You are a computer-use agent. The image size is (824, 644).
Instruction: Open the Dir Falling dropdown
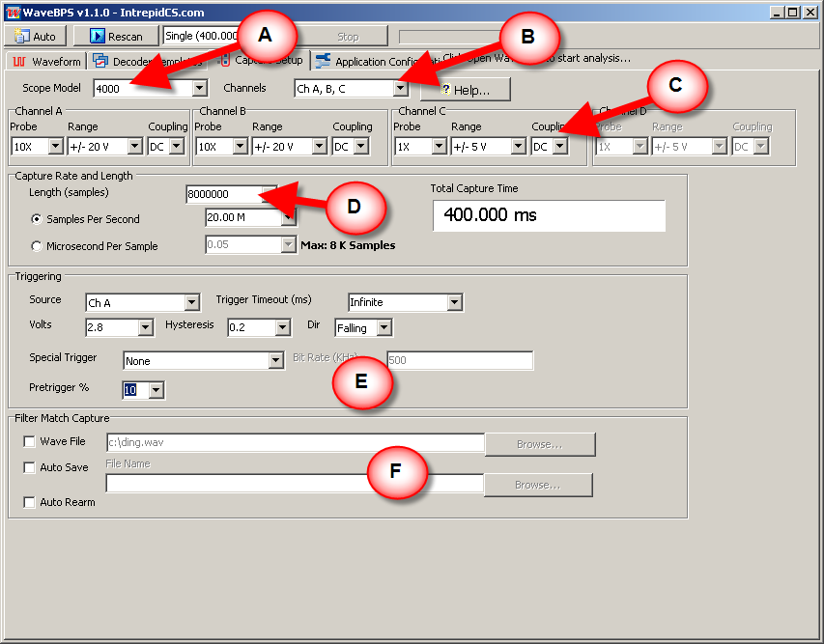[384, 328]
